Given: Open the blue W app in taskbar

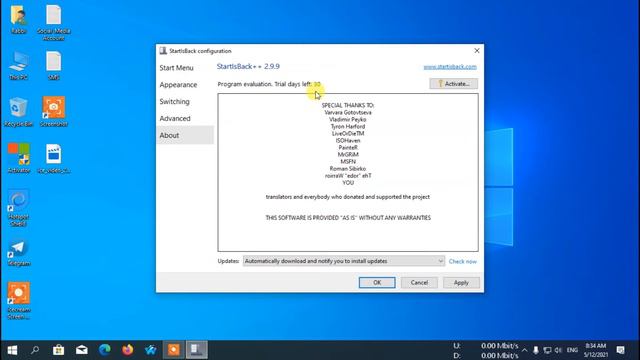Looking at the screenshot, I should pyautogui.click(x=151, y=350).
